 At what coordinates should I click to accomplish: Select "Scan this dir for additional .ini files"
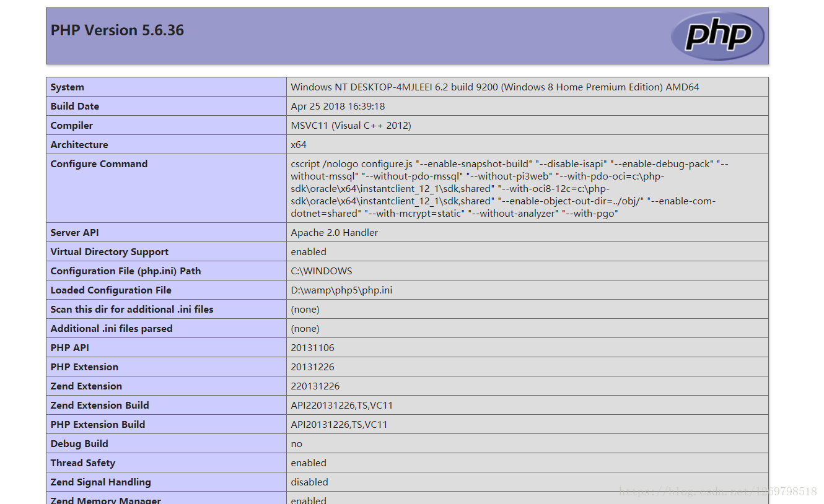coord(132,310)
